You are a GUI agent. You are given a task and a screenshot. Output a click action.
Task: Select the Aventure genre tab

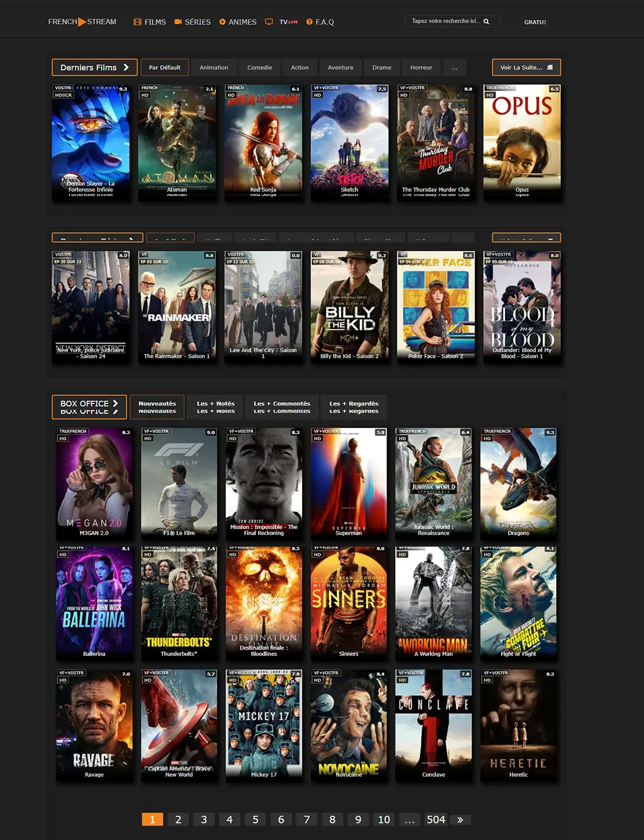point(341,68)
